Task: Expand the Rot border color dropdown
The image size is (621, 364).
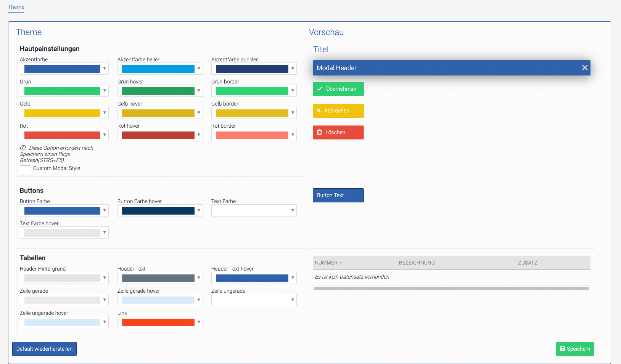Action: pos(293,135)
